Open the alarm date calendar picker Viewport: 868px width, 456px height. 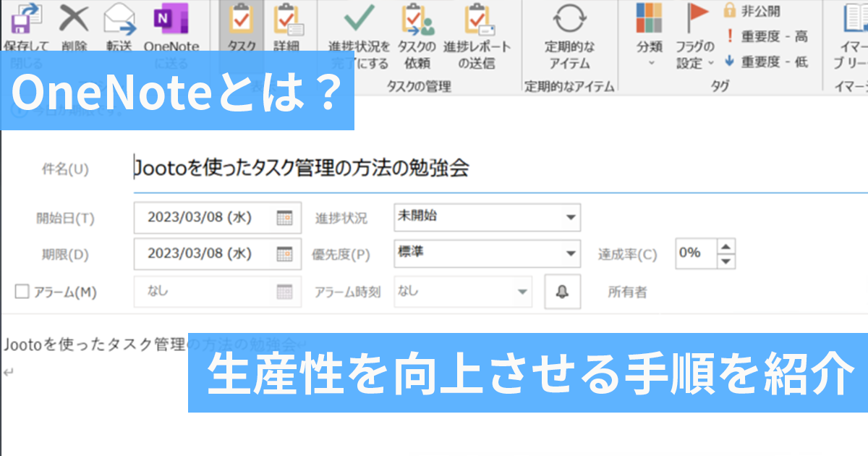(x=285, y=292)
